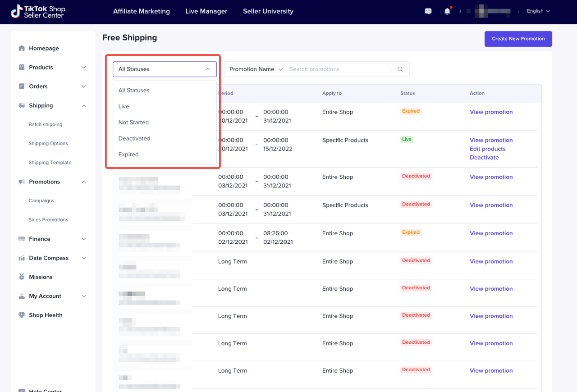Viewport: 577px width, 392px height.
Task: Select Not Started status option
Action: pos(133,123)
